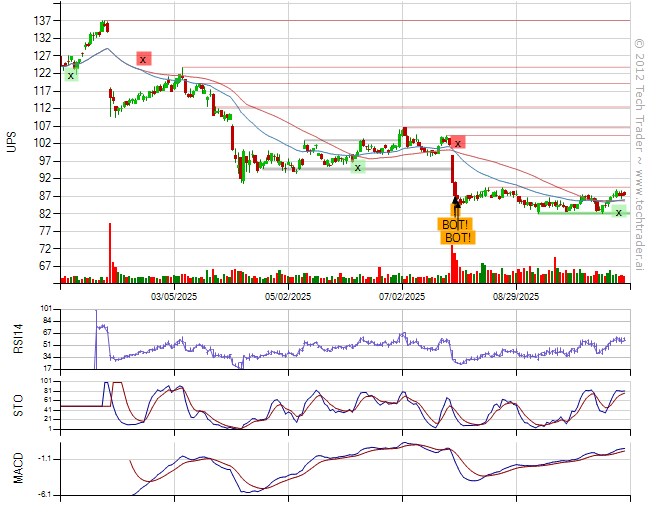This screenshot has width=657, height=514.
Task: Click the red x marker near the 102 level
Action: (x=457, y=143)
